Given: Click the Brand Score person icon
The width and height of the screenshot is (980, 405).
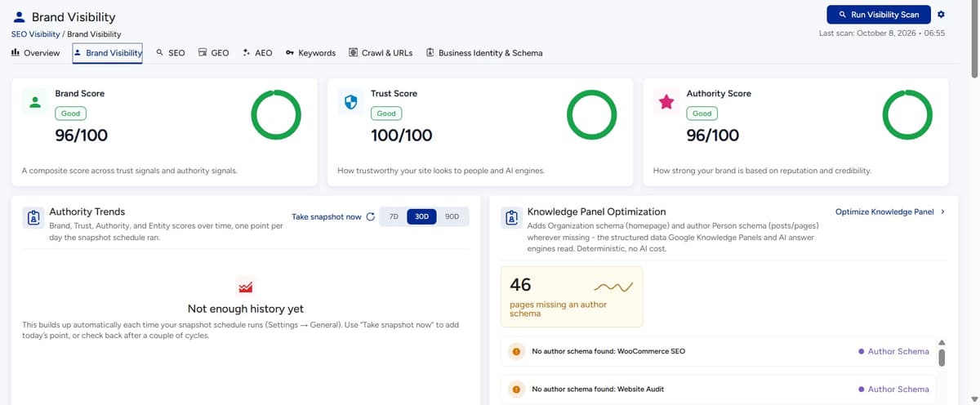Looking at the screenshot, I should click(x=34, y=102).
